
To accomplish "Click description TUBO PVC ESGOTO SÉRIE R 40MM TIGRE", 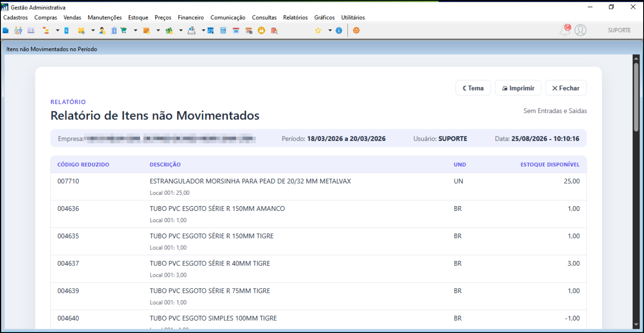I will pyautogui.click(x=210, y=264).
